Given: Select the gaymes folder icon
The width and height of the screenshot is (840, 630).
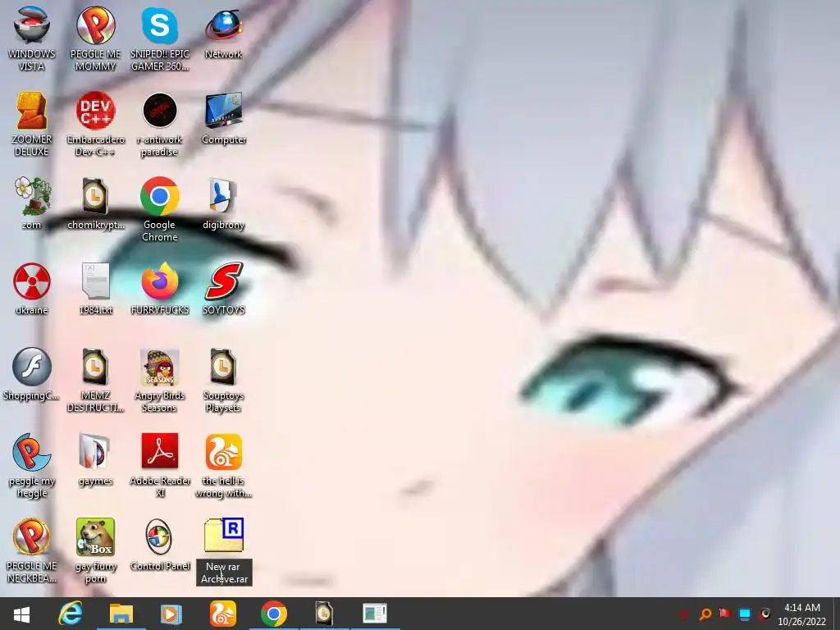Looking at the screenshot, I should click(95, 459).
